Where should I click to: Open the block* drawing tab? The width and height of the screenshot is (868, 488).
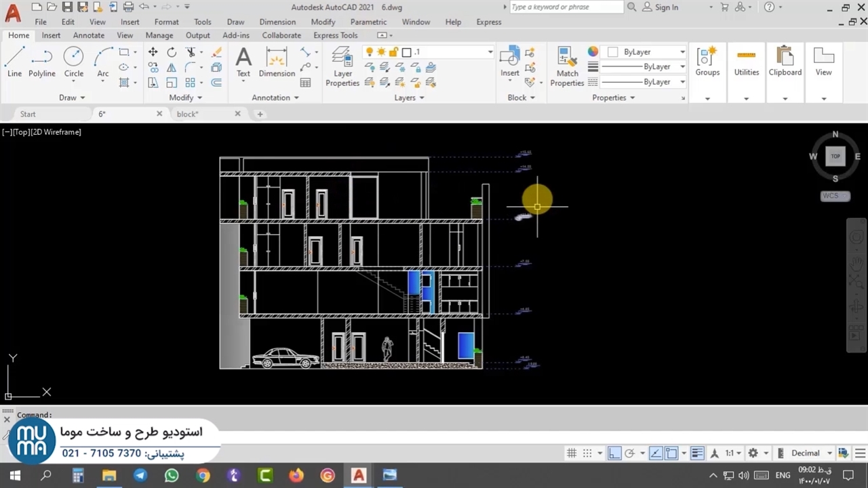point(188,114)
